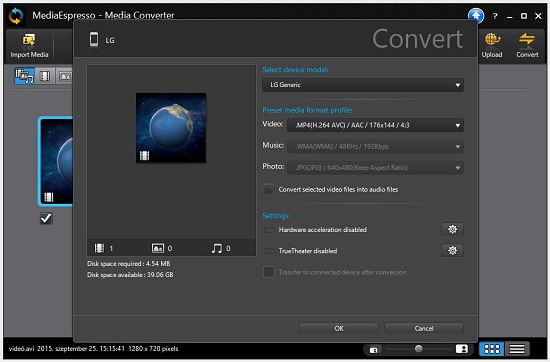Filter by photo files icon
The height and width of the screenshot is (362, 550).
pos(65,76)
